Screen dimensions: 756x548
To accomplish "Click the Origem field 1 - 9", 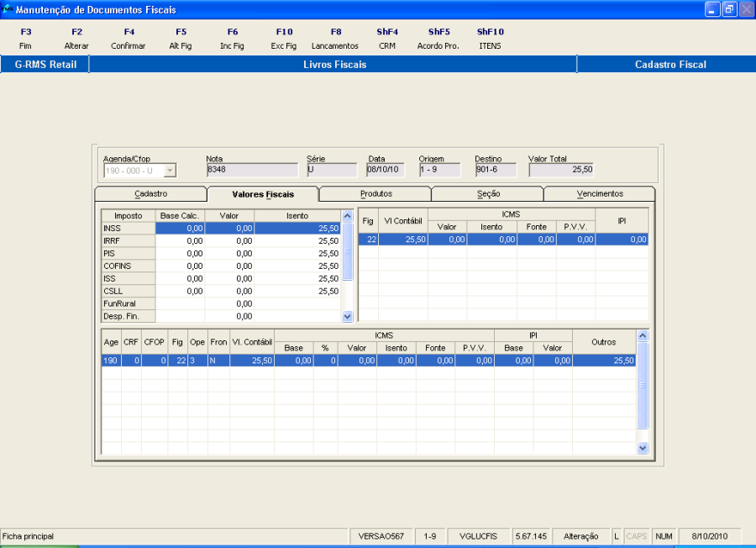I will pos(439,170).
